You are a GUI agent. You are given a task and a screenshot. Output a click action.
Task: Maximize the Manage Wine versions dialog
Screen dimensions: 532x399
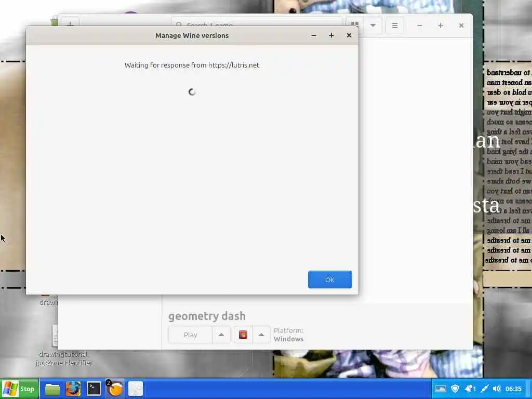(331, 35)
